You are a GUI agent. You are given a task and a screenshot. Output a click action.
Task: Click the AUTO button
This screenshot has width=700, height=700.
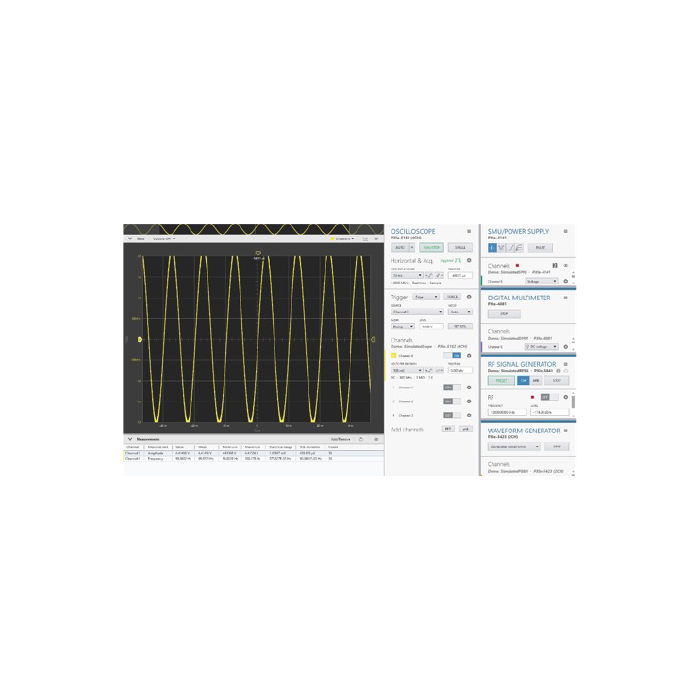coord(400,247)
